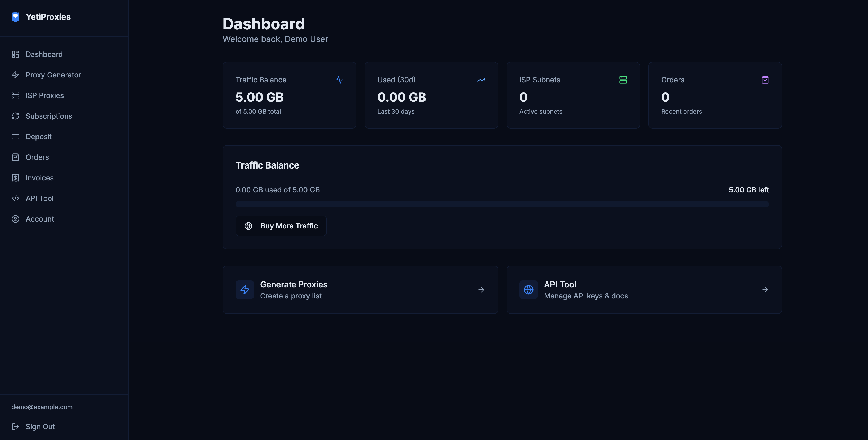The image size is (868, 440).
Task: Click the trending-up icon on Used (30d) card
Action: click(x=481, y=80)
